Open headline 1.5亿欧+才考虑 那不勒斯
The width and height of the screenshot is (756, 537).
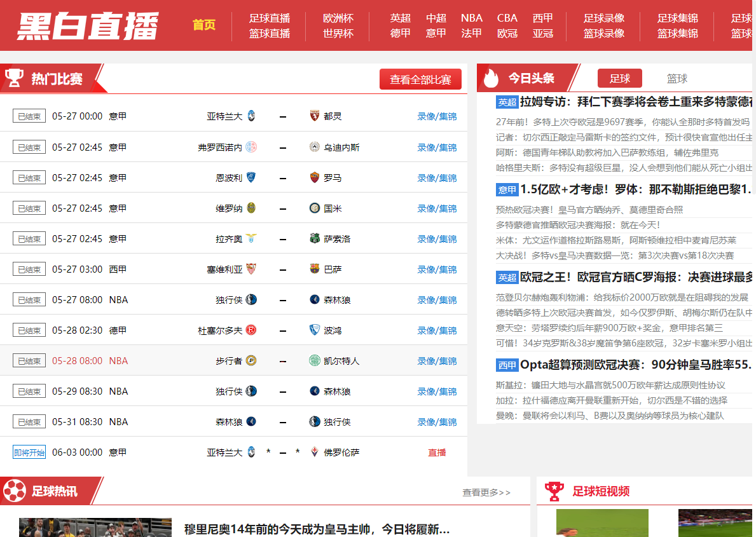636,189
